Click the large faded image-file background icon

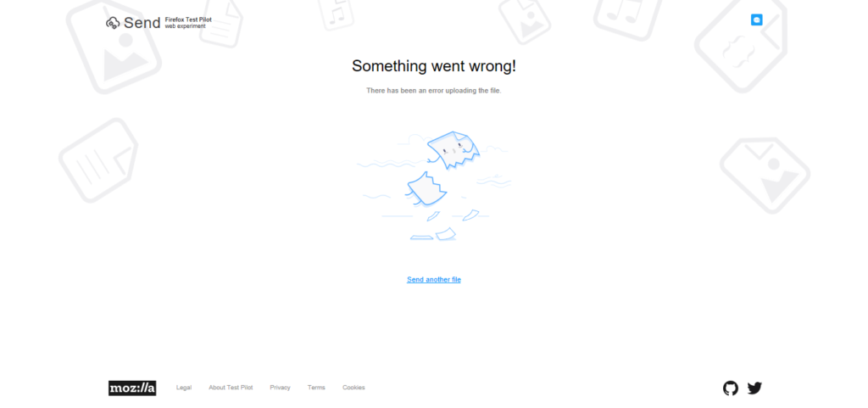114,46
